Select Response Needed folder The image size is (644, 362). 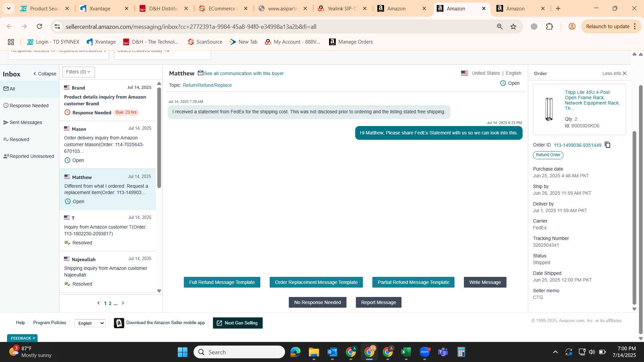(x=30, y=106)
